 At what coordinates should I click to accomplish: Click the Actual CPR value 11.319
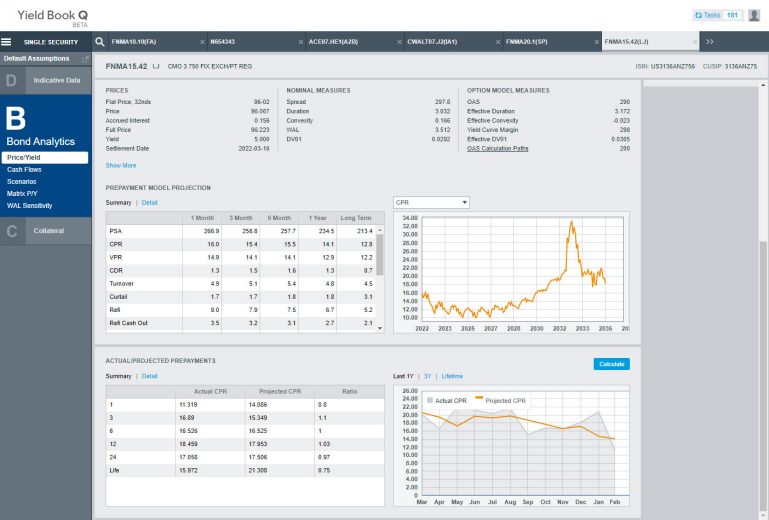tap(188, 405)
